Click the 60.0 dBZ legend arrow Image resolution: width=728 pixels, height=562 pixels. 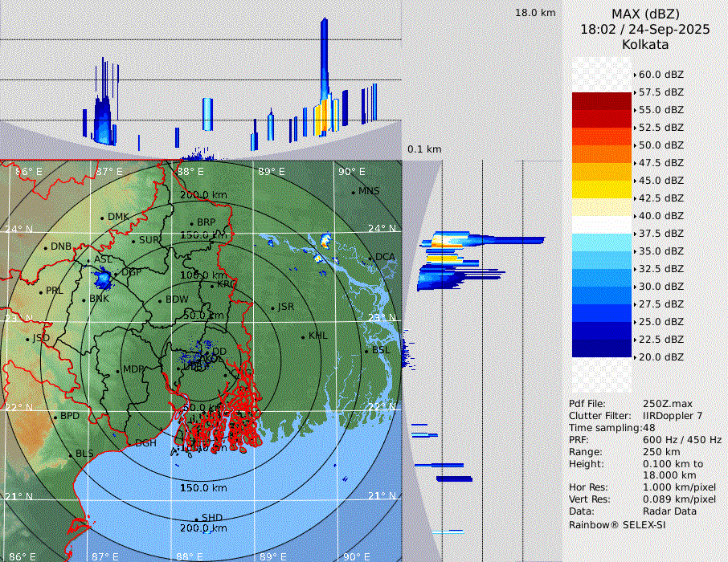(636, 75)
